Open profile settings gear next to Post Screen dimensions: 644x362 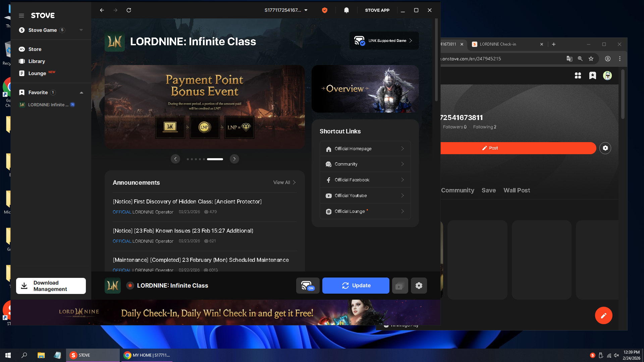pos(605,148)
